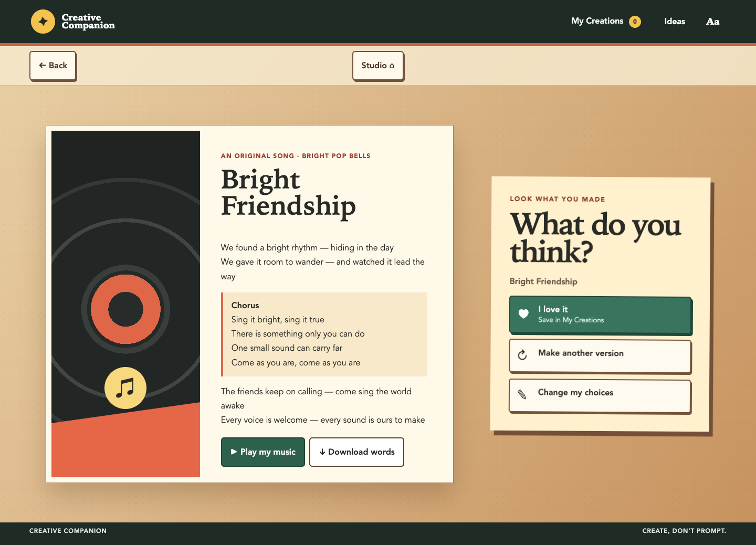This screenshot has width=756, height=545.
Task: Open the Aa text size control
Action: point(712,22)
